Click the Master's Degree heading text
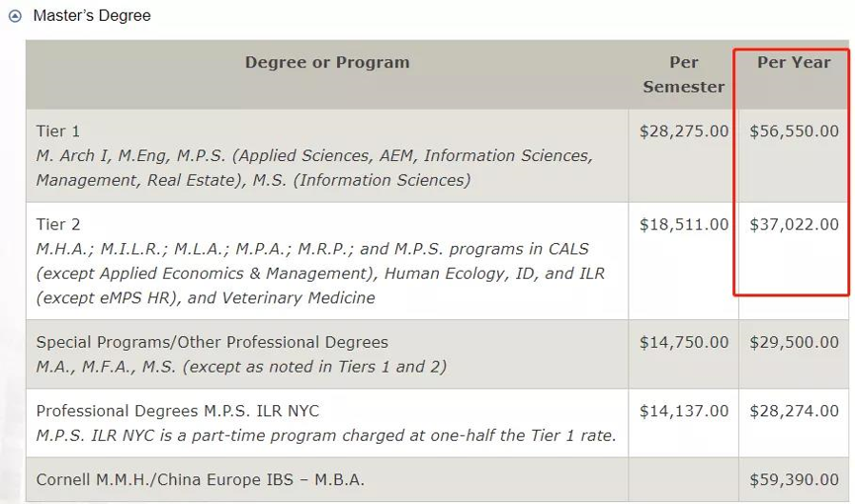 coord(92,15)
